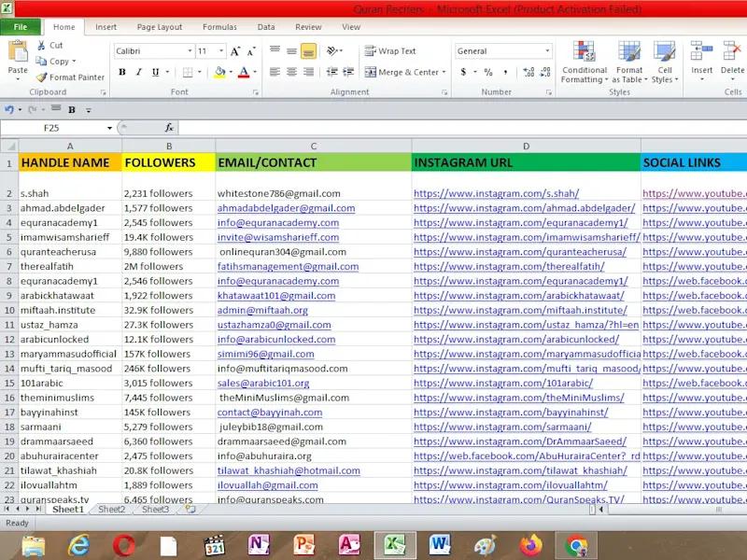Click the Insert cells icon
The height and width of the screenshot is (560, 747).
(701, 51)
